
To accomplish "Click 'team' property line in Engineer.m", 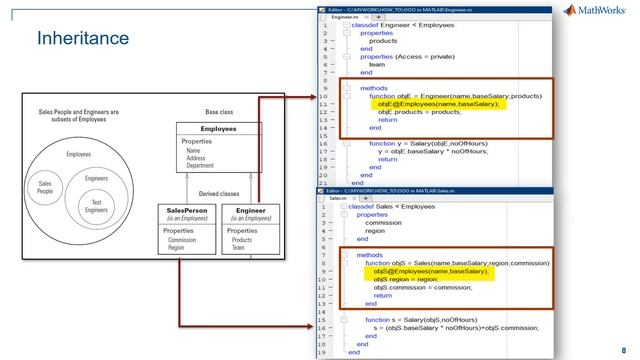I will point(377,64).
